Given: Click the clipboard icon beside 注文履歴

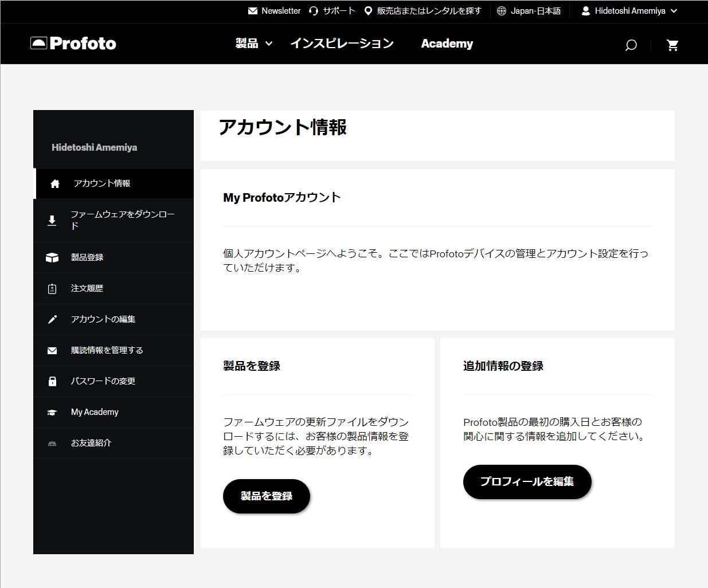Looking at the screenshot, I should click(x=52, y=289).
